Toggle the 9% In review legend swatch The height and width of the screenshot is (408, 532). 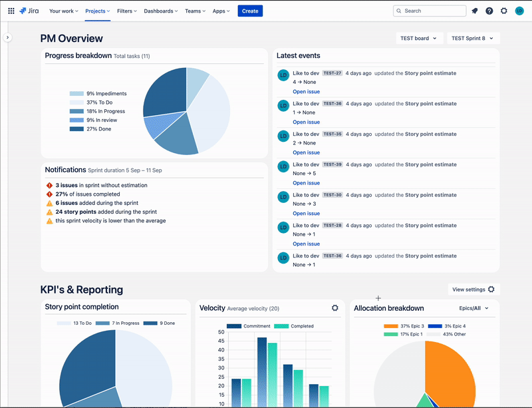76,120
